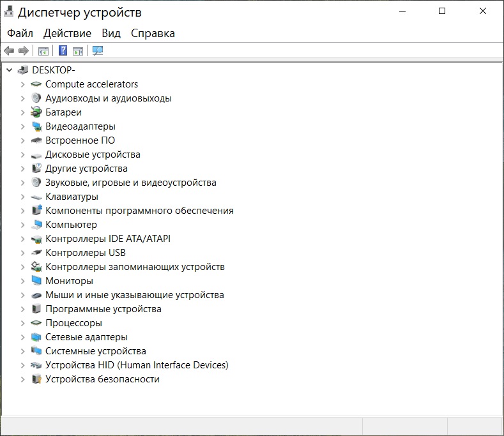Select Компоненты программного обеспечения row
Viewport: 504px width, 436px height.
139,211
